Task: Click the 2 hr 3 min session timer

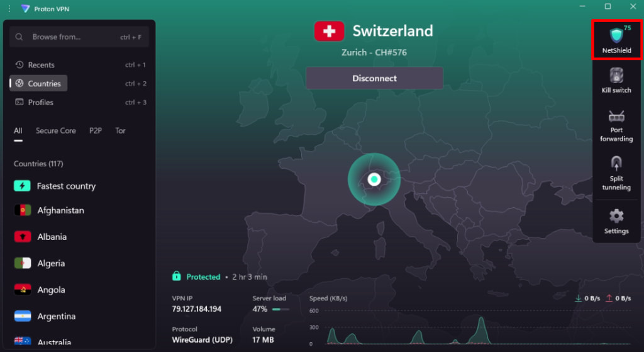Action: click(x=250, y=276)
